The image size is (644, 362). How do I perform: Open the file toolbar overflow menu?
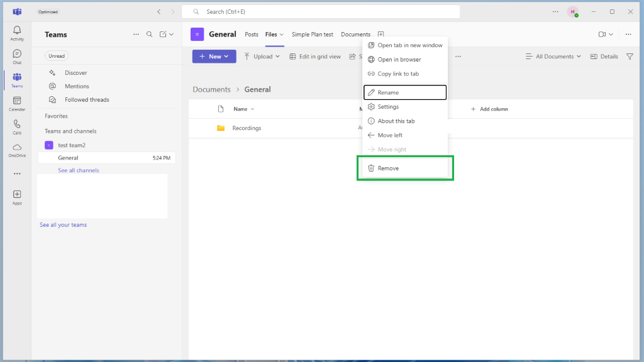(458, 57)
